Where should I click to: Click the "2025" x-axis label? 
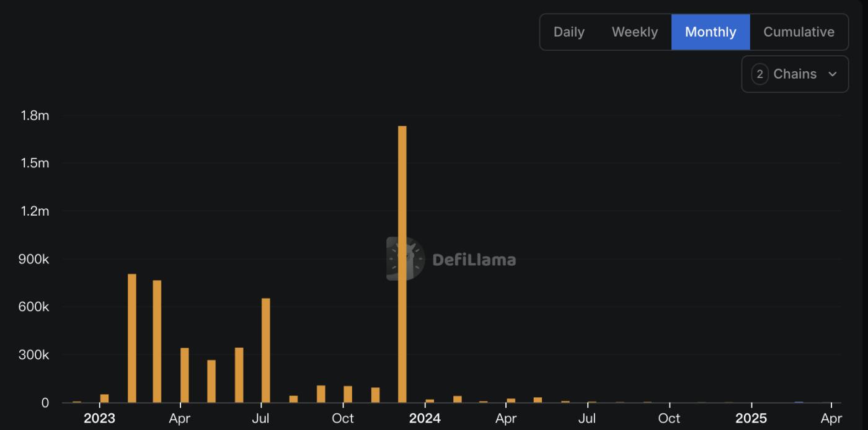click(751, 418)
